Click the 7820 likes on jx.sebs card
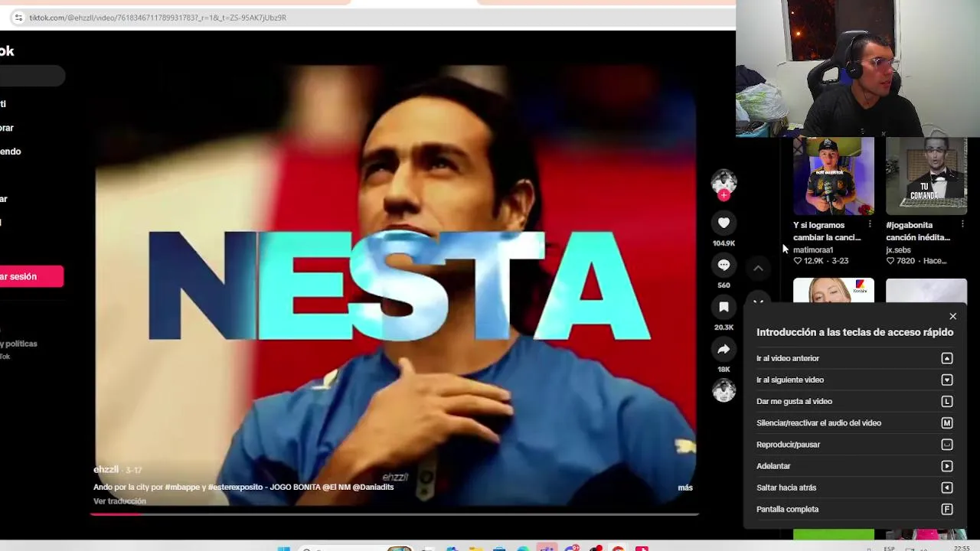This screenshot has height=551, width=980. pyautogui.click(x=900, y=261)
